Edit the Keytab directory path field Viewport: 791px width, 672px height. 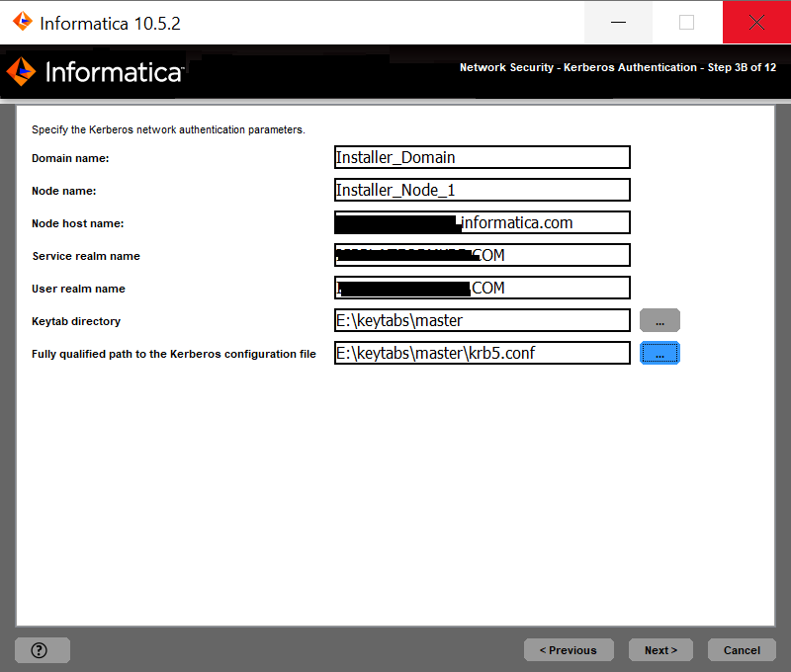(483, 320)
